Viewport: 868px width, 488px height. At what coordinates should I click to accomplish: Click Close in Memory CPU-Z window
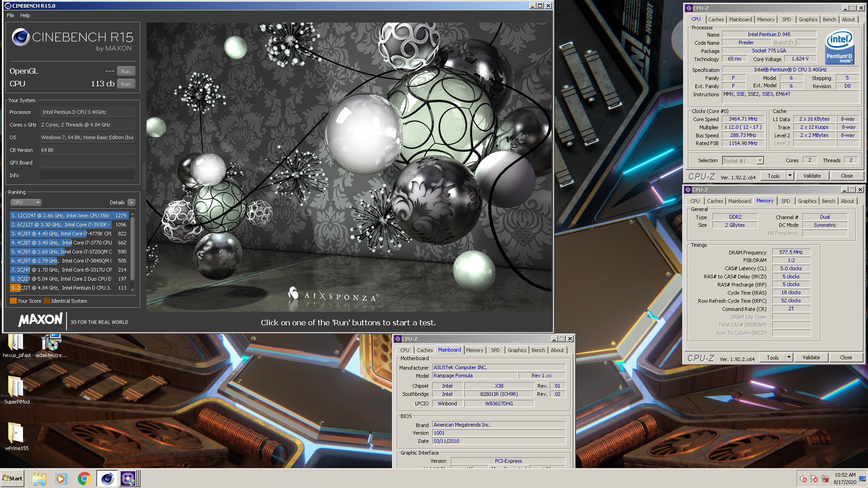(x=846, y=358)
